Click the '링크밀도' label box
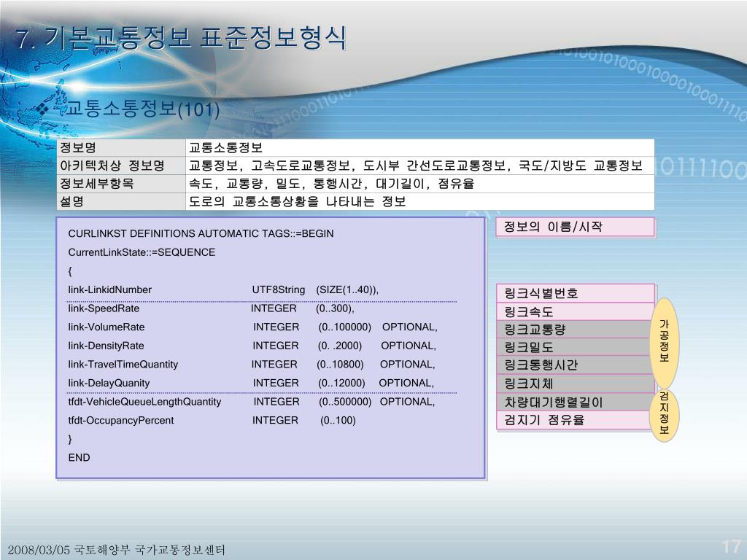 click(576, 347)
